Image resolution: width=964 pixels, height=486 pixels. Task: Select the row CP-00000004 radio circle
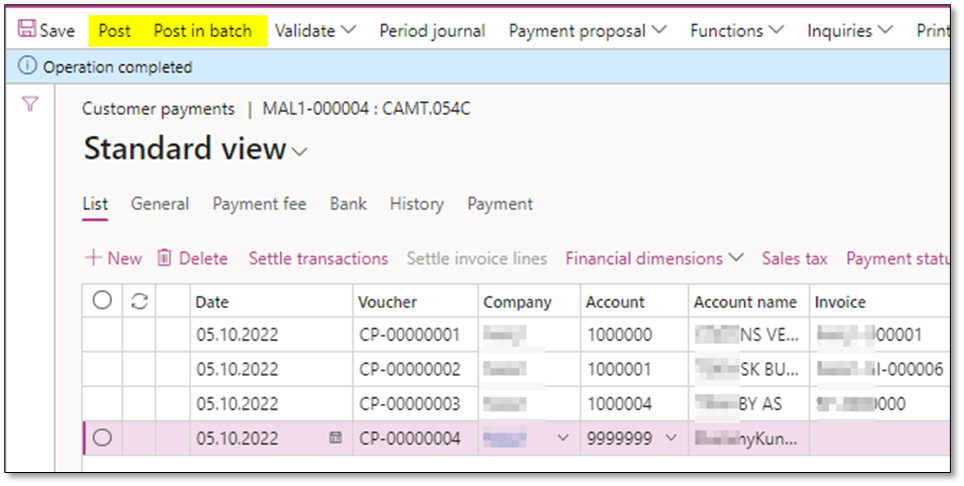point(102,437)
